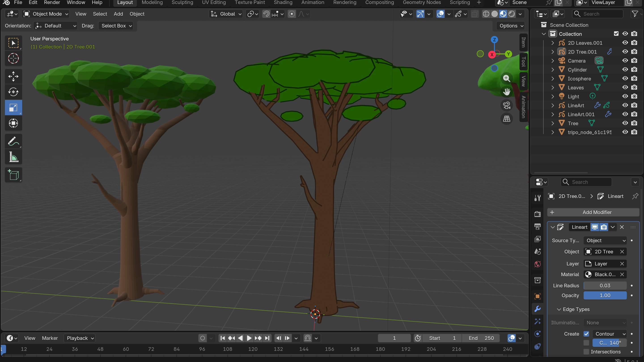Jump to the first frame
Viewport: 644px width, 362px height.
222,338
